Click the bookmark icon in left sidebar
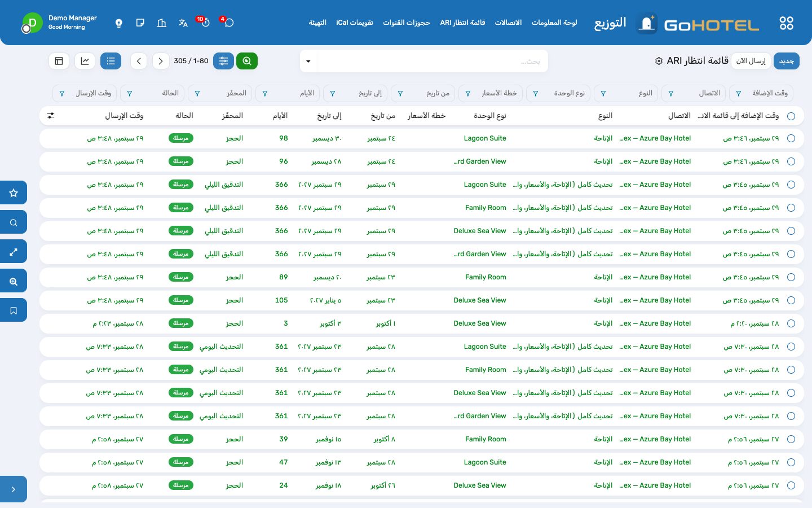This screenshot has height=508, width=812. click(x=14, y=310)
